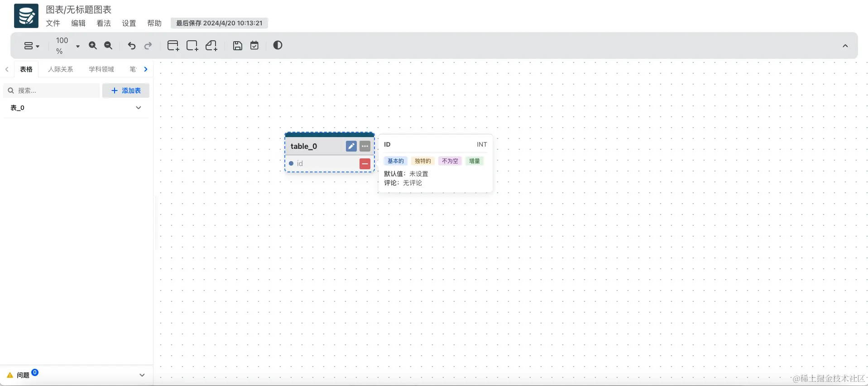This screenshot has height=386, width=868.
Task: Click the id field row in table_0
Action: tap(330, 163)
